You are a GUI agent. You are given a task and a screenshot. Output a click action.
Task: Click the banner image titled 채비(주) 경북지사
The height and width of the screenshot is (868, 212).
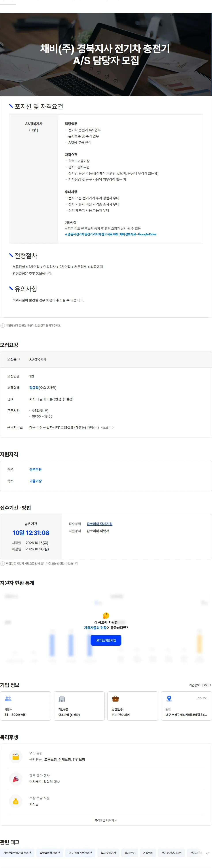pos(106,55)
